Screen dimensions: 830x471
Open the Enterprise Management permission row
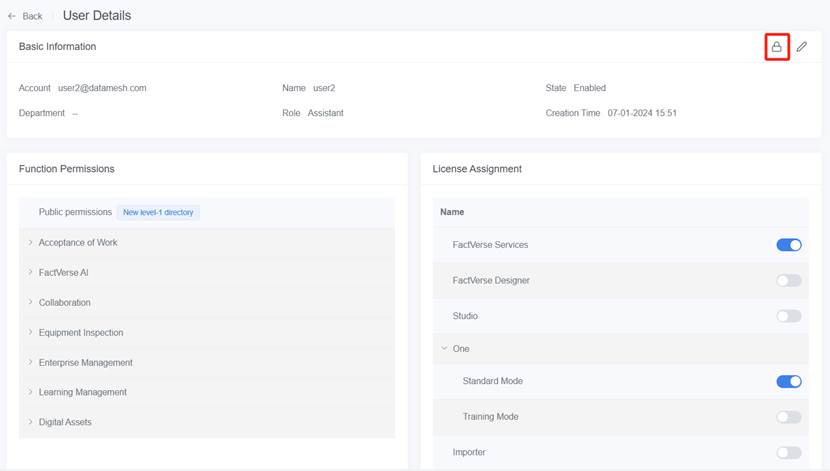coord(85,363)
